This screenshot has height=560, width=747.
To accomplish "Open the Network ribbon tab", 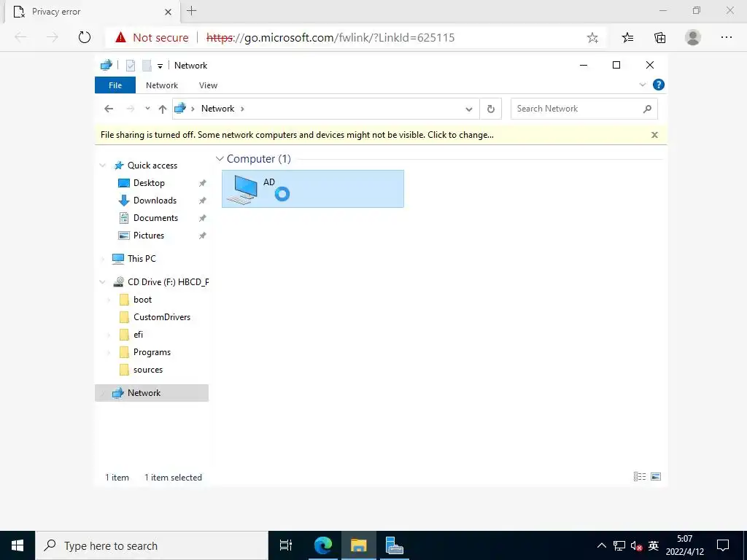I will [161, 85].
